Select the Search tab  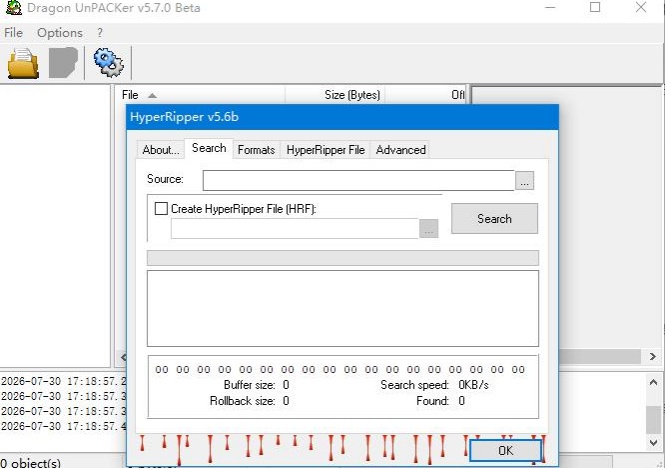tap(209, 148)
